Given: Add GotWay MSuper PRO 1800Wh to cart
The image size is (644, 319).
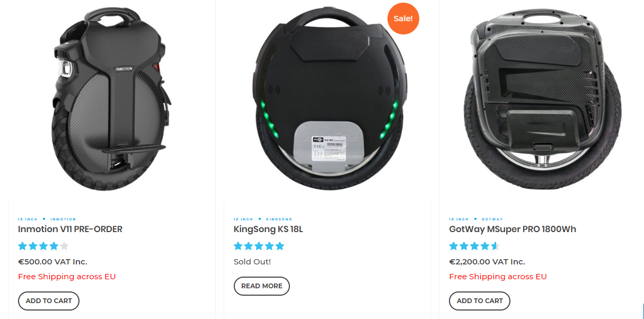Looking at the screenshot, I should click(480, 300).
